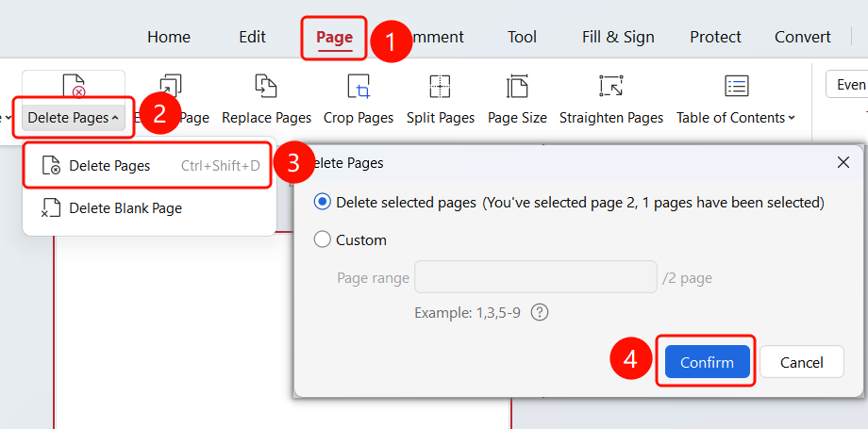This screenshot has width=868, height=429.
Task: Click the "/2 page" total label
Action: click(687, 278)
